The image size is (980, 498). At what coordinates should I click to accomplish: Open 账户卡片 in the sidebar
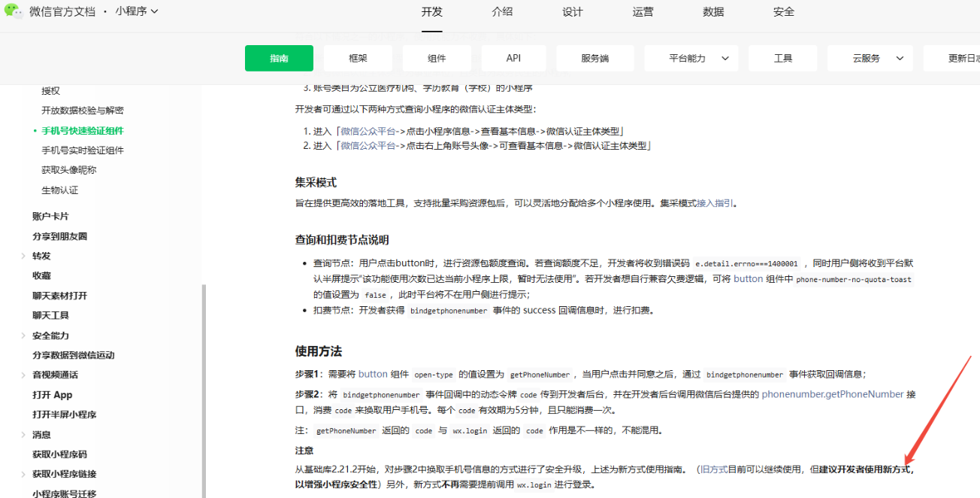[50, 216]
